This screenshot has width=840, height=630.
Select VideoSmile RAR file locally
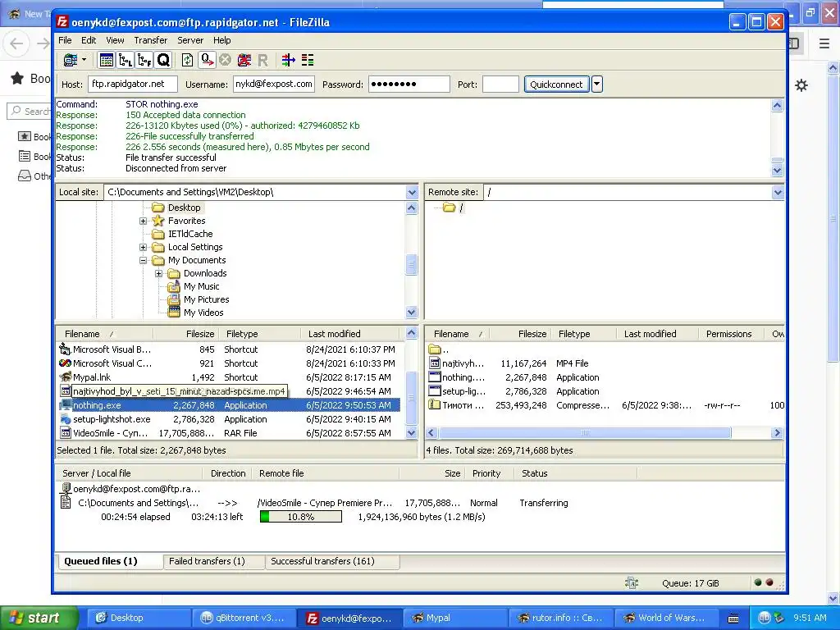point(111,433)
